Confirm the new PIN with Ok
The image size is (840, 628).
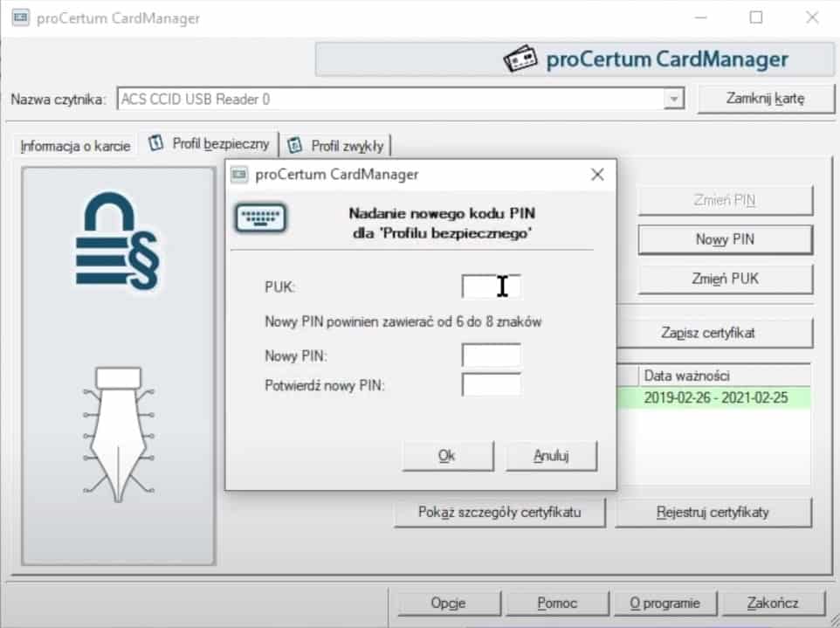tap(448, 455)
